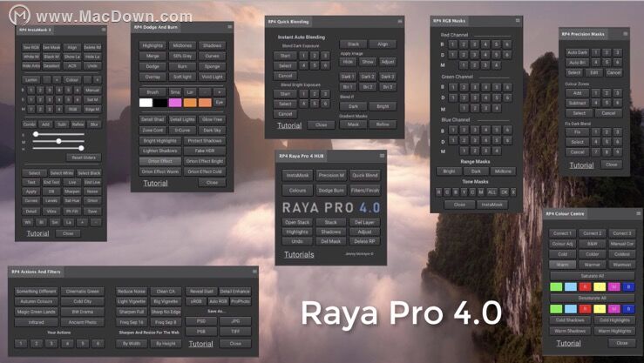Click the Mask button under Gradient Masks
Image resolution: width=644 pixels, height=363 pixels.
point(353,124)
